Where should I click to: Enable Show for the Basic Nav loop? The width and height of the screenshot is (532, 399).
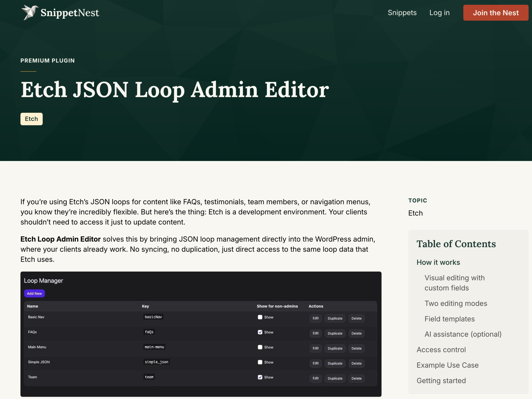(260, 317)
